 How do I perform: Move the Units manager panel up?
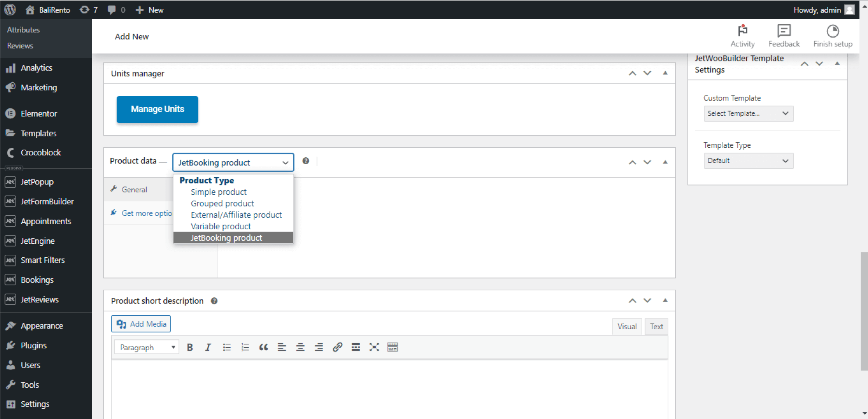pyautogui.click(x=632, y=74)
